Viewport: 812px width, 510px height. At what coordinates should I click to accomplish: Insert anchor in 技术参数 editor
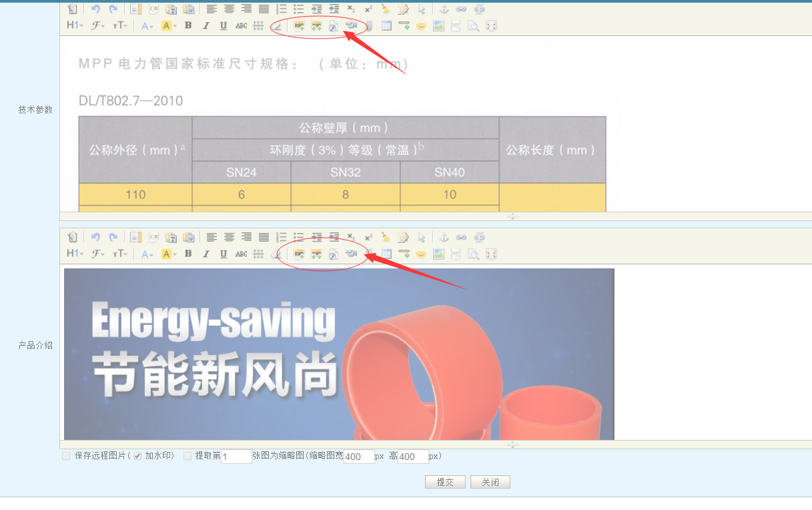[444, 9]
